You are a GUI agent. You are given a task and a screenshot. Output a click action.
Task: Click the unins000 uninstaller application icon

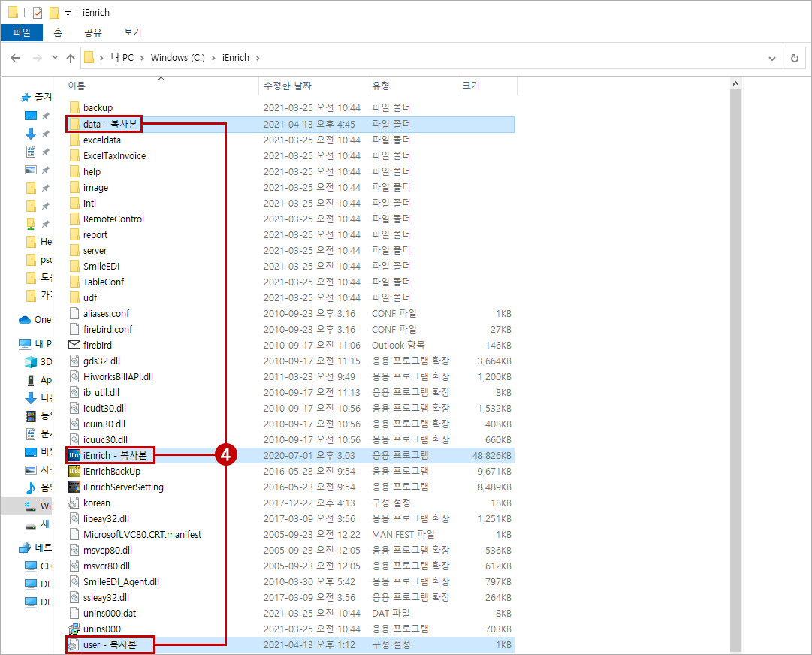click(74, 629)
